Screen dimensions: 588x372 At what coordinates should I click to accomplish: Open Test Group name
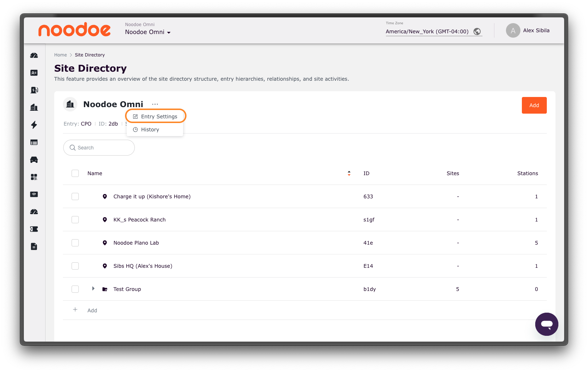tap(127, 289)
